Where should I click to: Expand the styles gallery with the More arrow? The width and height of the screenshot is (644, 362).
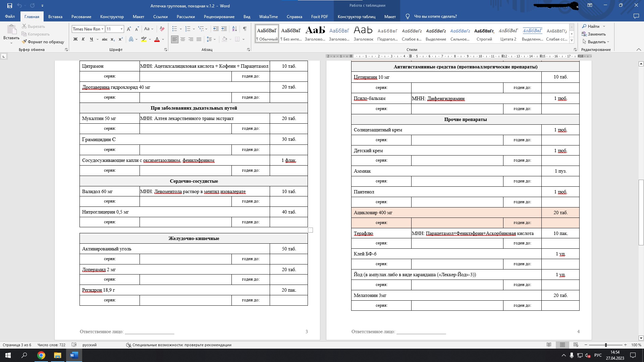(572, 41)
